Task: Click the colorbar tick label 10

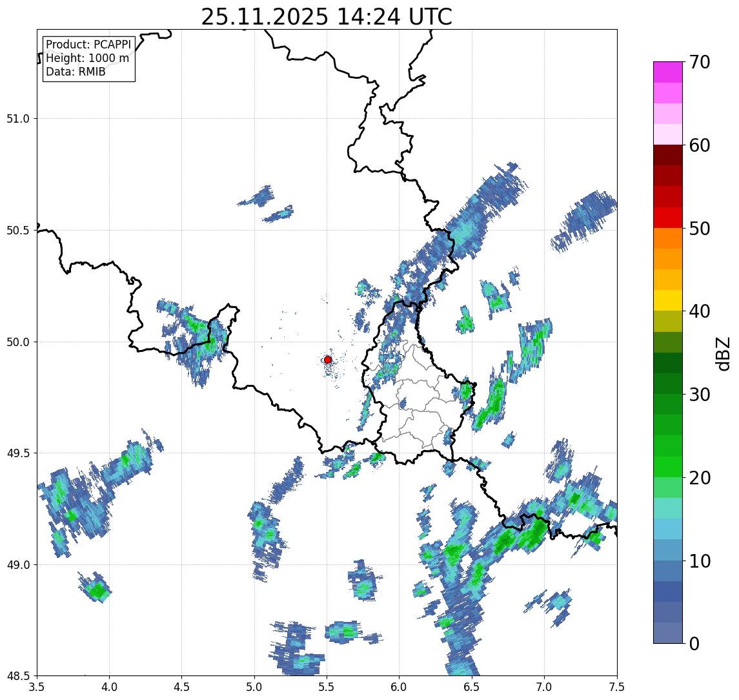Action: [700, 561]
